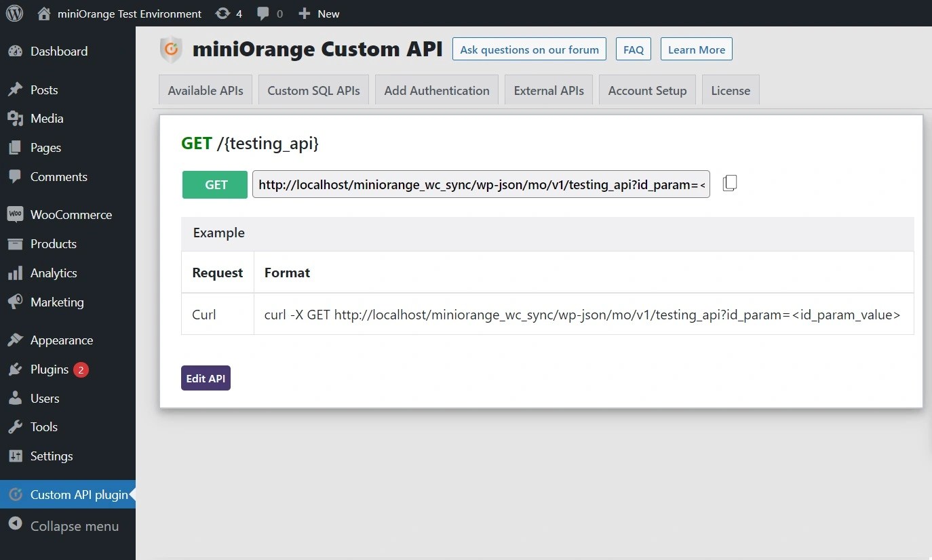The height and width of the screenshot is (560, 932).
Task: Click the Tools wrench icon
Action: point(16,426)
